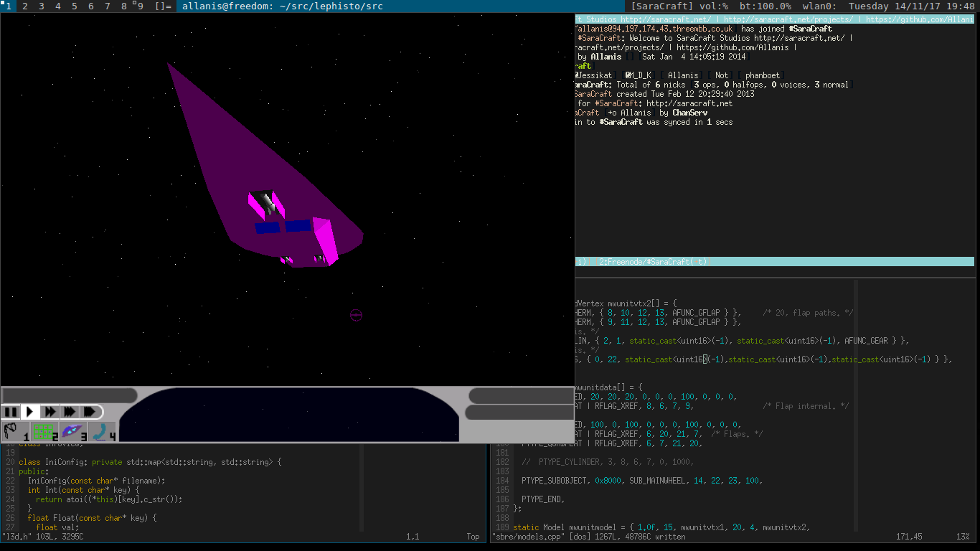Click the normal speed play button
Viewport: 980px width, 551px height.
pyautogui.click(x=30, y=412)
